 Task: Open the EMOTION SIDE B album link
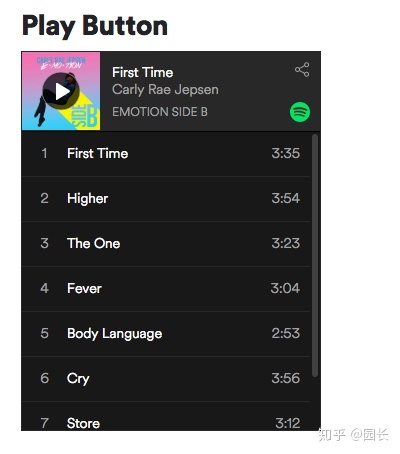(160, 112)
